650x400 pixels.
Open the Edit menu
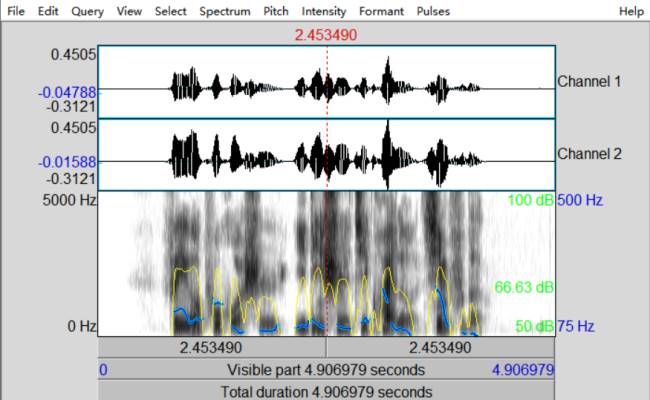pyautogui.click(x=48, y=11)
